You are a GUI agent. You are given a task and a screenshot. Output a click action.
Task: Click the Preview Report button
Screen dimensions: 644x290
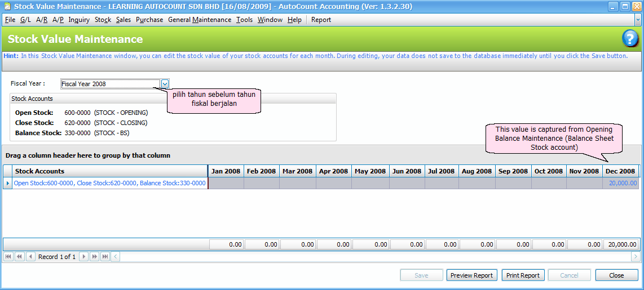click(471, 275)
